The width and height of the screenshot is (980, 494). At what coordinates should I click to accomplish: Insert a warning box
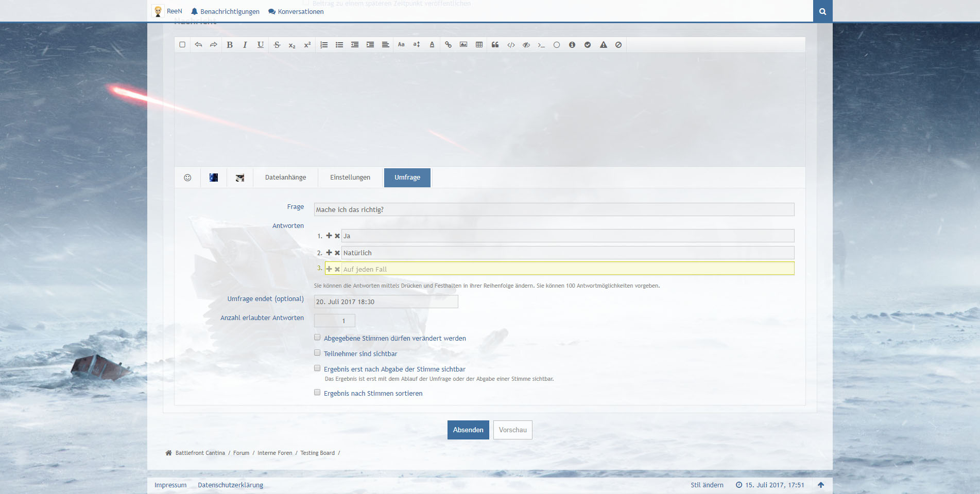click(604, 45)
